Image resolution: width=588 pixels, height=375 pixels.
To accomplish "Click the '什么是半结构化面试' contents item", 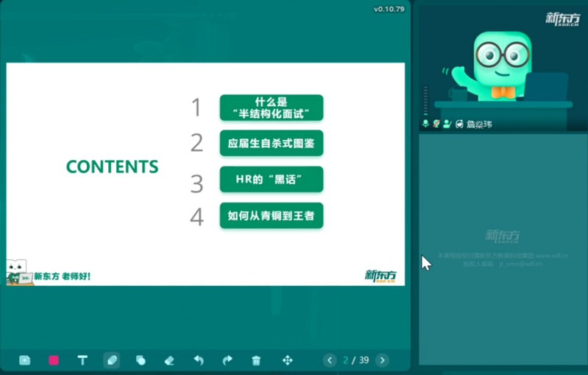I will [x=271, y=108].
